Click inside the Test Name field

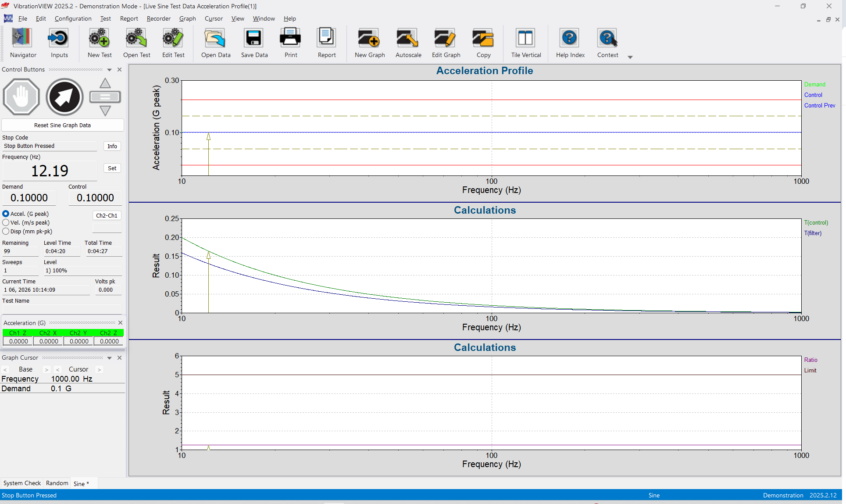click(61, 309)
